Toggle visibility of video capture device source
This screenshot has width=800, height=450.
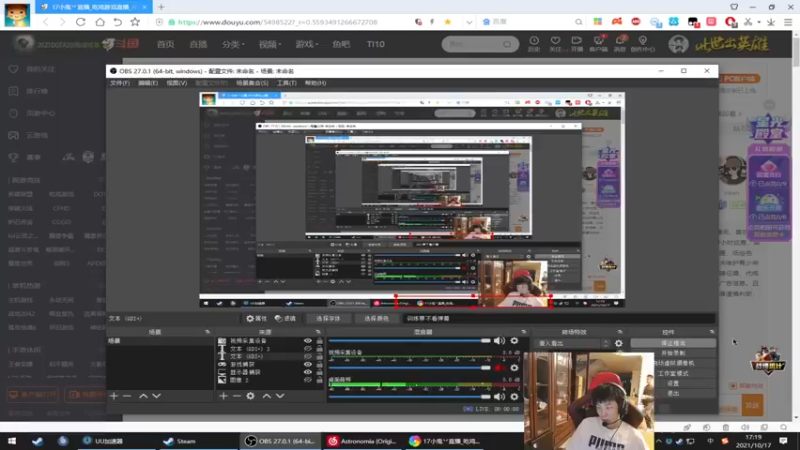pos(307,341)
